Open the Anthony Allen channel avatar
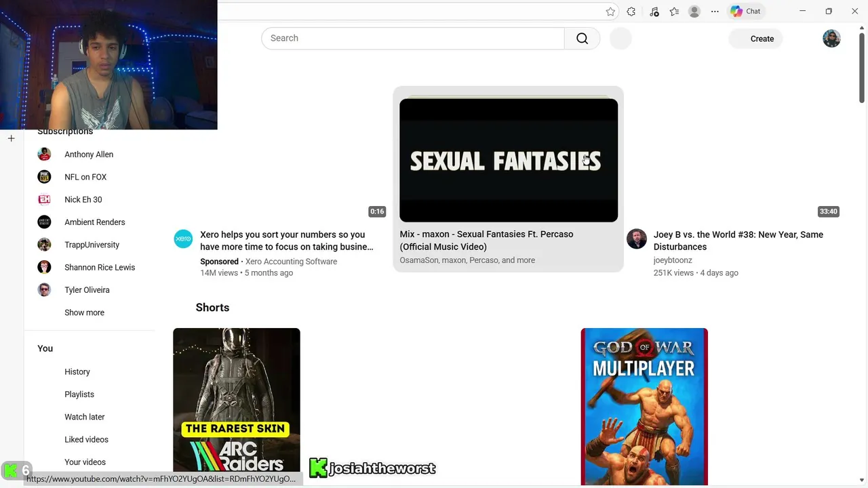The width and height of the screenshot is (868, 488). 44,155
